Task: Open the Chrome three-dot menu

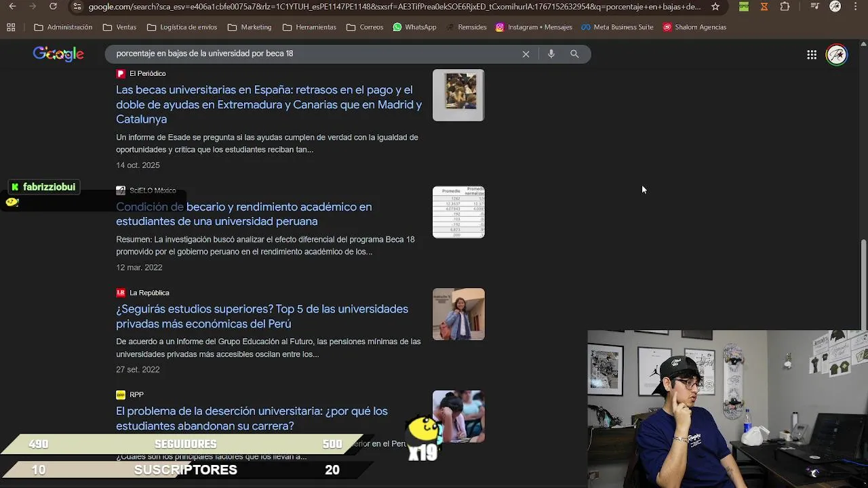Action: click(x=856, y=7)
